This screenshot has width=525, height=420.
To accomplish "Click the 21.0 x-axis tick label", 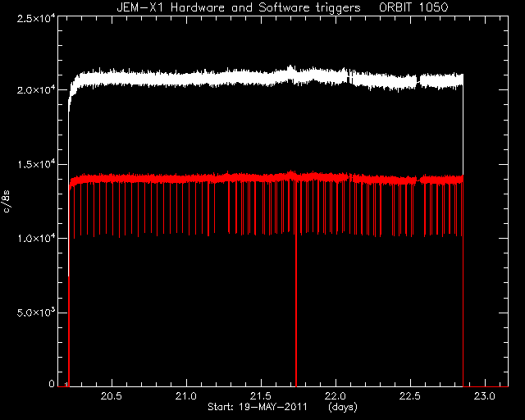I will 186,396.
